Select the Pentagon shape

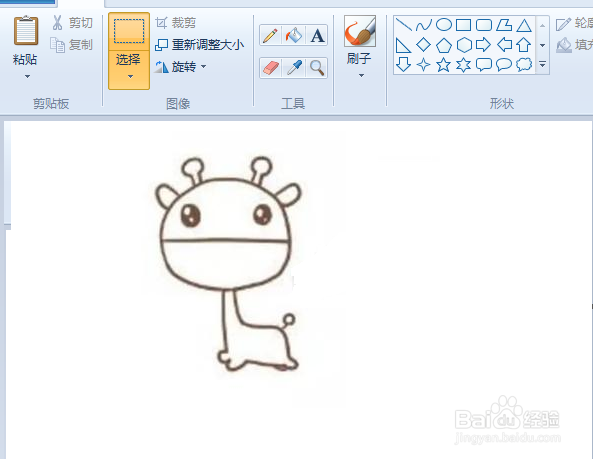[x=444, y=45]
